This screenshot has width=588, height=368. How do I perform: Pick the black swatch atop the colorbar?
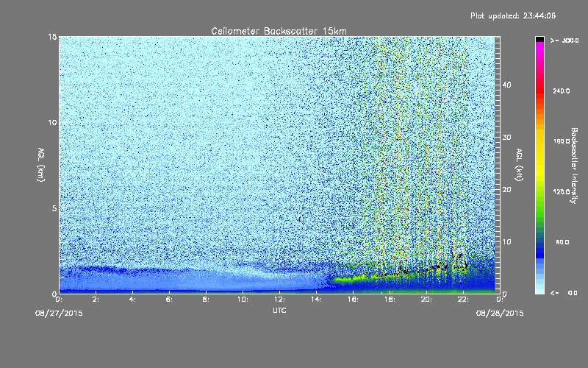539,39
